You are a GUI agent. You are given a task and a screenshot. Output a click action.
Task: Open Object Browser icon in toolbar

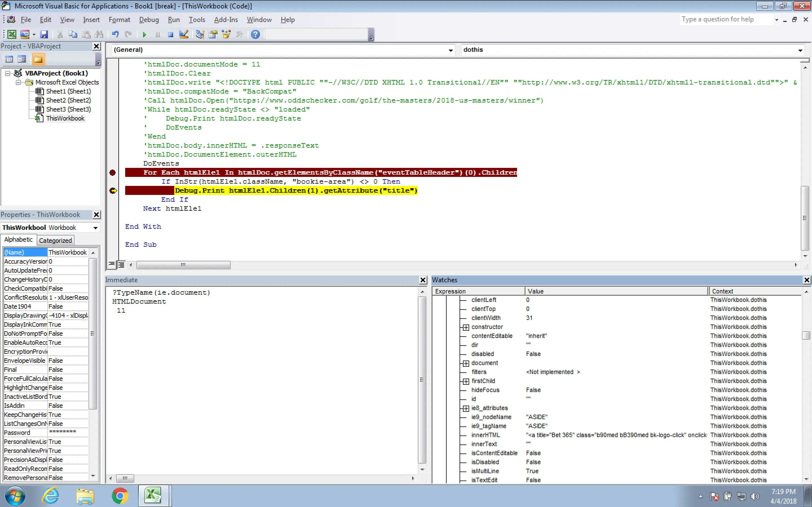pyautogui.click(x=226, y=35)
